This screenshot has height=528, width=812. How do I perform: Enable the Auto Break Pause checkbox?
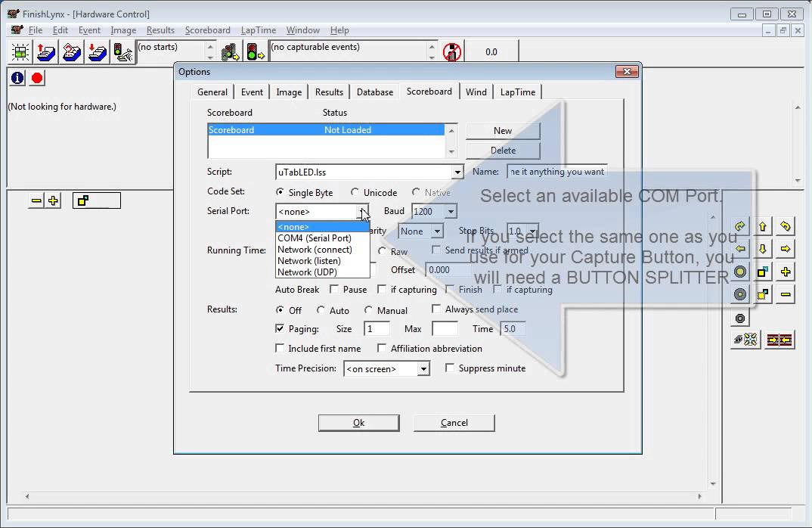pyautogui.click(x=334, y=289)
